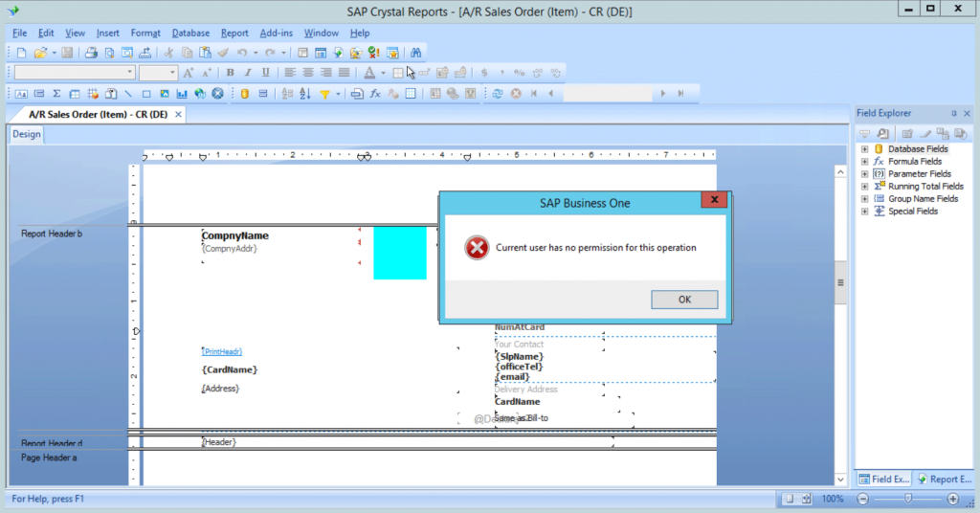Screen dimensions: 980x513
Task: Refresh report data
Action: coord(498,94)
